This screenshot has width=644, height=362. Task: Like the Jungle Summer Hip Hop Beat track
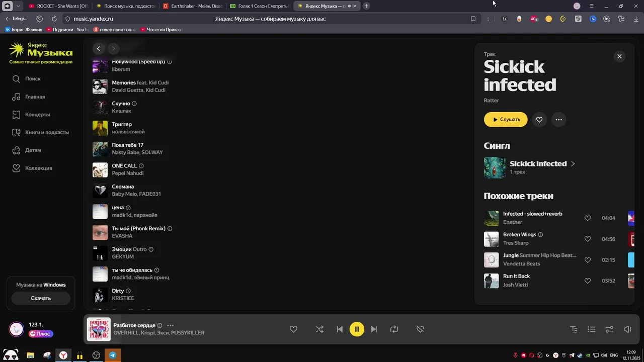click(x=587, y=260)
